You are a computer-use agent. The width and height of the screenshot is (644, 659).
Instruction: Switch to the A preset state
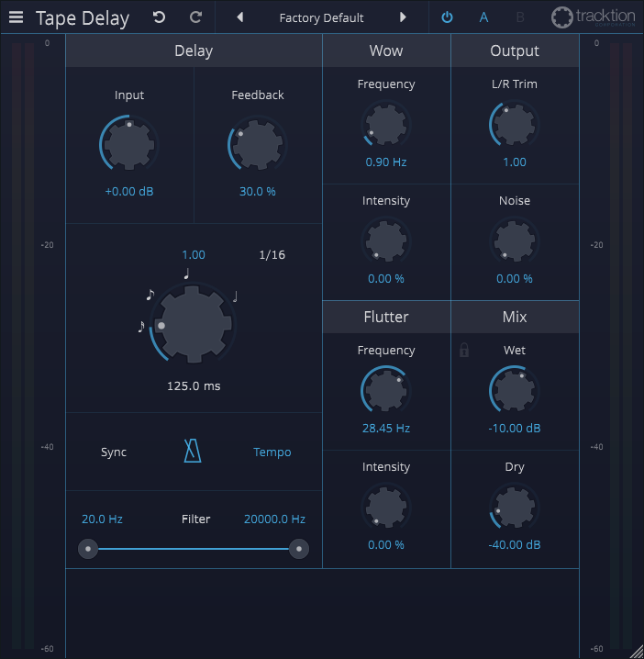[x=483, y=17]
